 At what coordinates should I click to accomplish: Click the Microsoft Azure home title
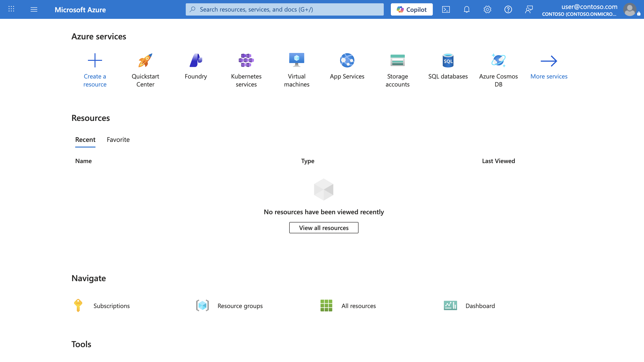tap(80, 9)
